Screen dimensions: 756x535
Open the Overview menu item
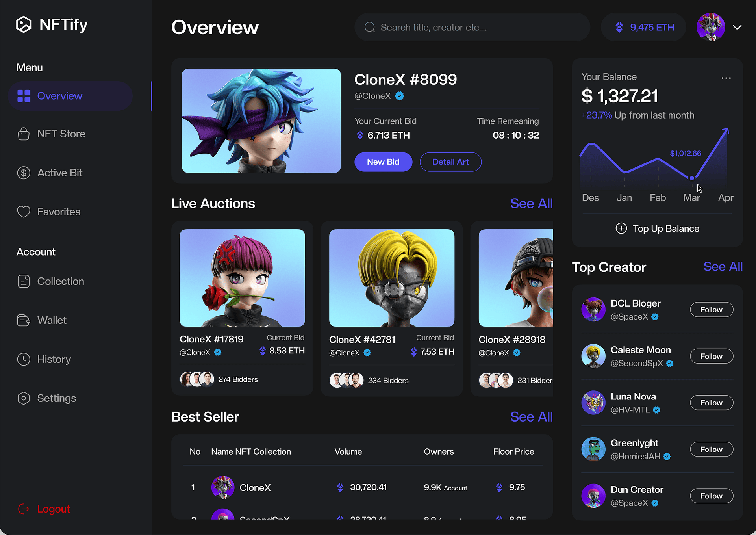pos(70,96)
